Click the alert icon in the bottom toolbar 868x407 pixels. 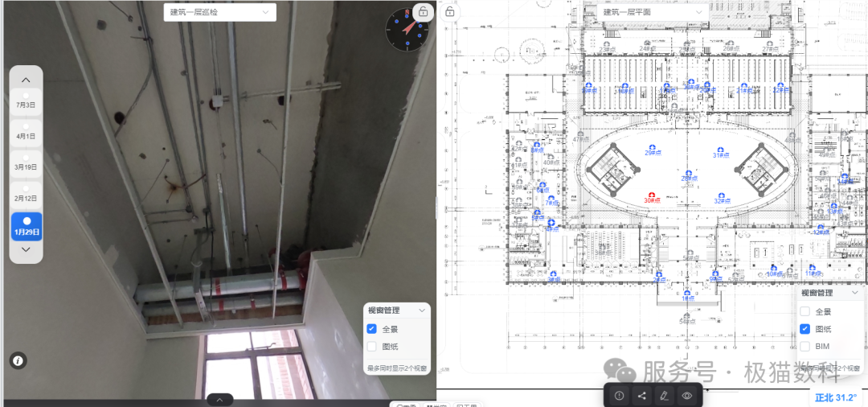pyautogui.click(x=619, y=396)
